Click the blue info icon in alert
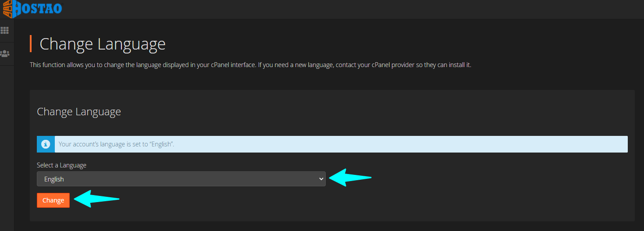 point(46,144)
